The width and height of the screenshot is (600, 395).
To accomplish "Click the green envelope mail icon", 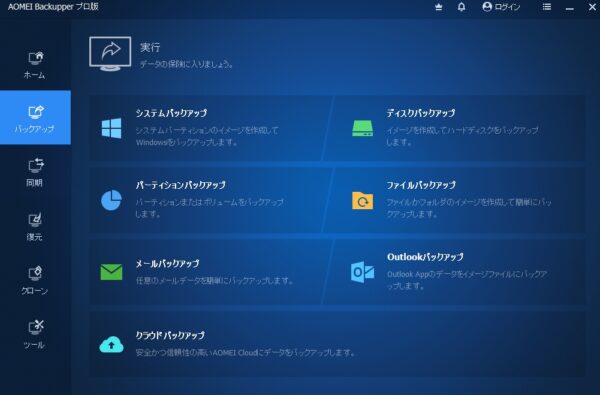I will 111,272.
